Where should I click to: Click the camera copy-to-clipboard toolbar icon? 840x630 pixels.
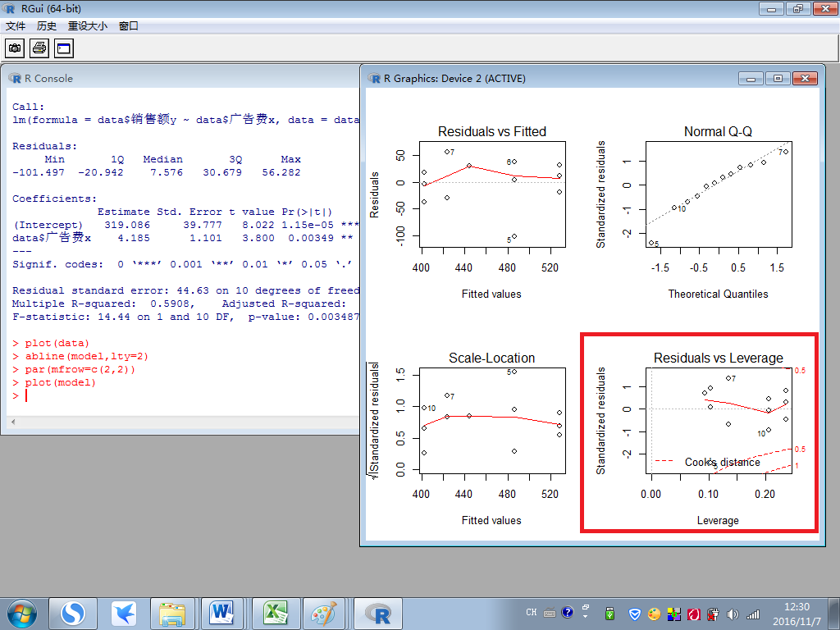click(x=15, y=48)
